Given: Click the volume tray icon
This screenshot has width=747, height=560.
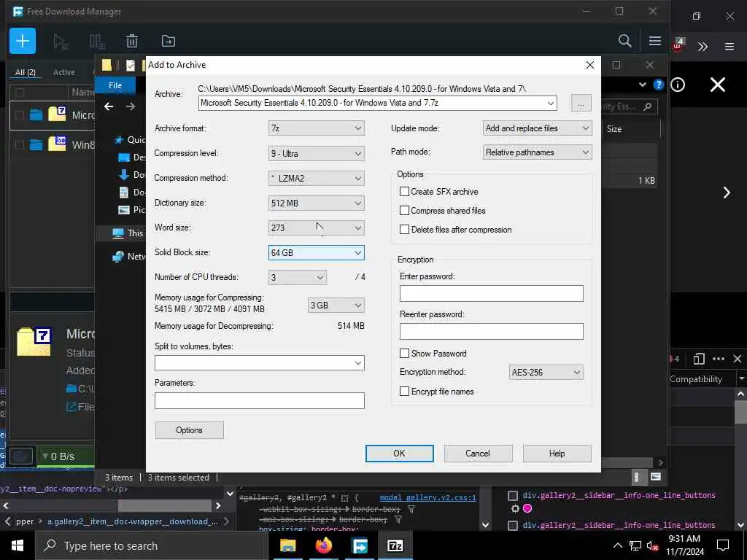Looking at the screenshot, I should click(652, 545).
